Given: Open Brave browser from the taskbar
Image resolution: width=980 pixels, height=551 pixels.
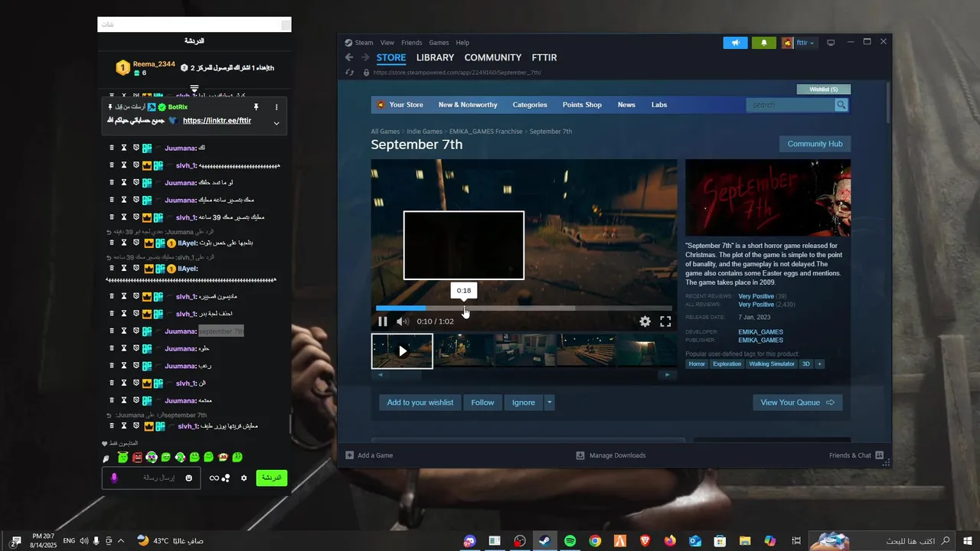Looking at the screenshot, I should pos(645,541).
